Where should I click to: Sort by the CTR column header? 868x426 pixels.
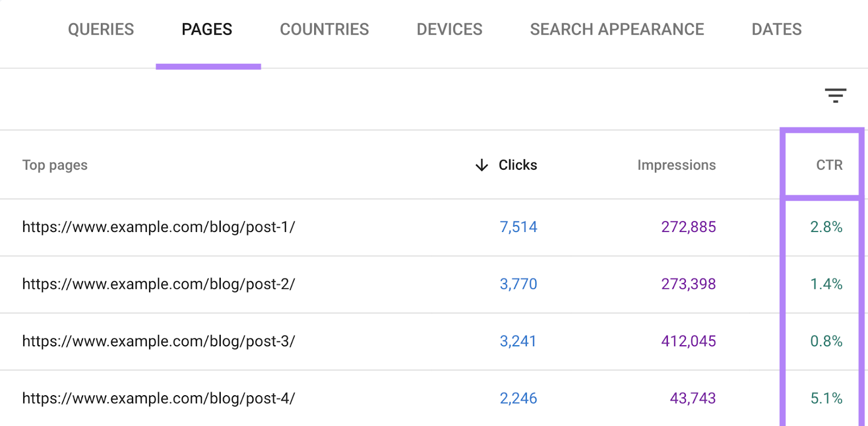point(829,165)
